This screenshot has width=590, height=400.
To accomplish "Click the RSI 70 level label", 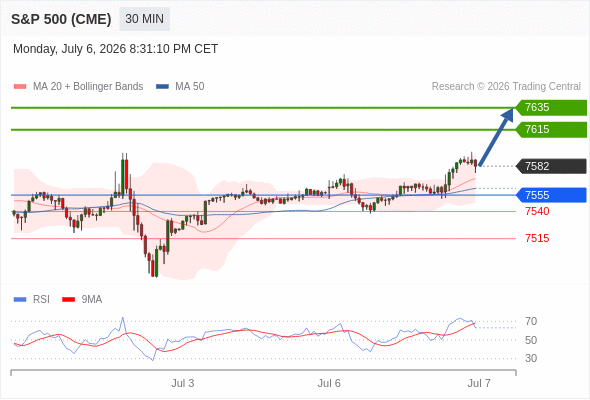I will click(x=531, y=321).
